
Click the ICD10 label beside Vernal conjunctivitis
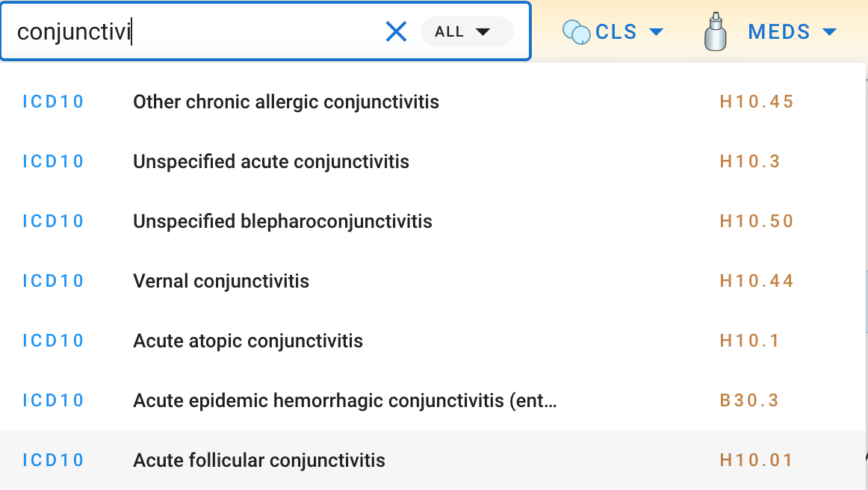pyautogui.click(x=53, y=282)
